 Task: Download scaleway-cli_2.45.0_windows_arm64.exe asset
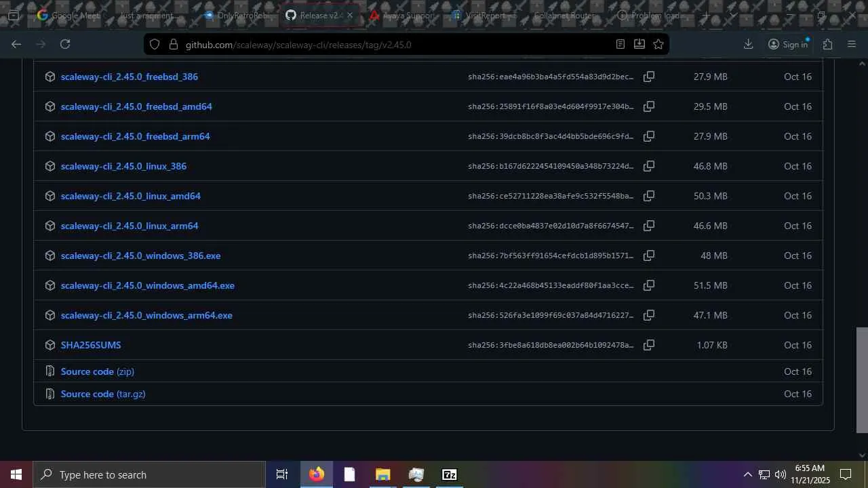point(146,315)
